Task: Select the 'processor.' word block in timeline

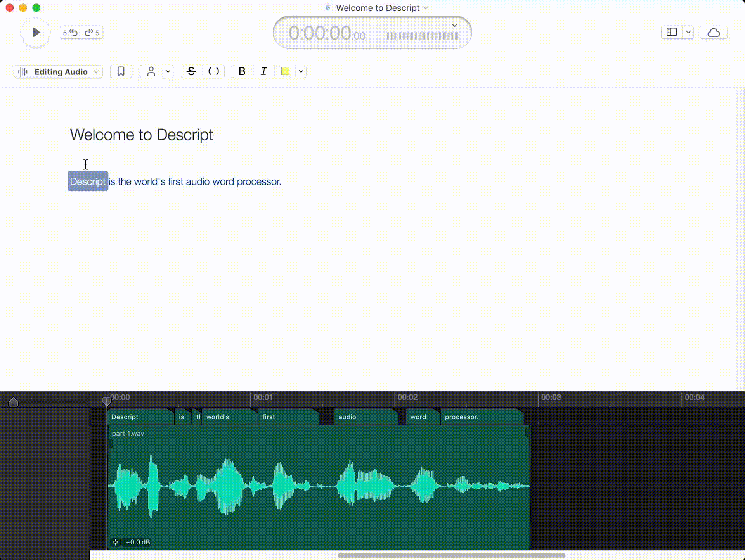Action: click(x=482, y=417)
